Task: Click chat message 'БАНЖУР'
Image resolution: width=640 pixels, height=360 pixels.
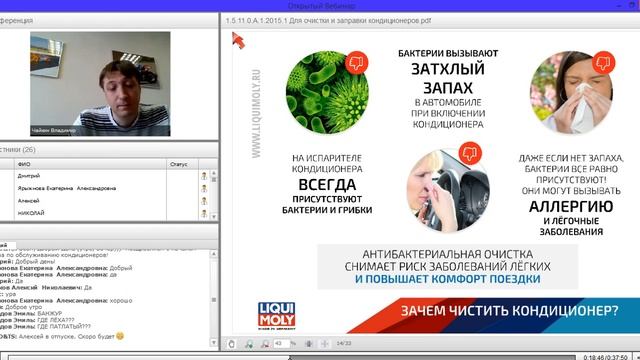Action: (49, 313)
